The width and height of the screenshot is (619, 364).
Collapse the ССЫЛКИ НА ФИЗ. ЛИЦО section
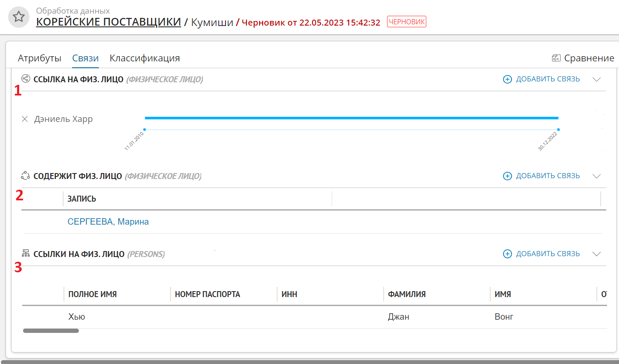(596, 254)
